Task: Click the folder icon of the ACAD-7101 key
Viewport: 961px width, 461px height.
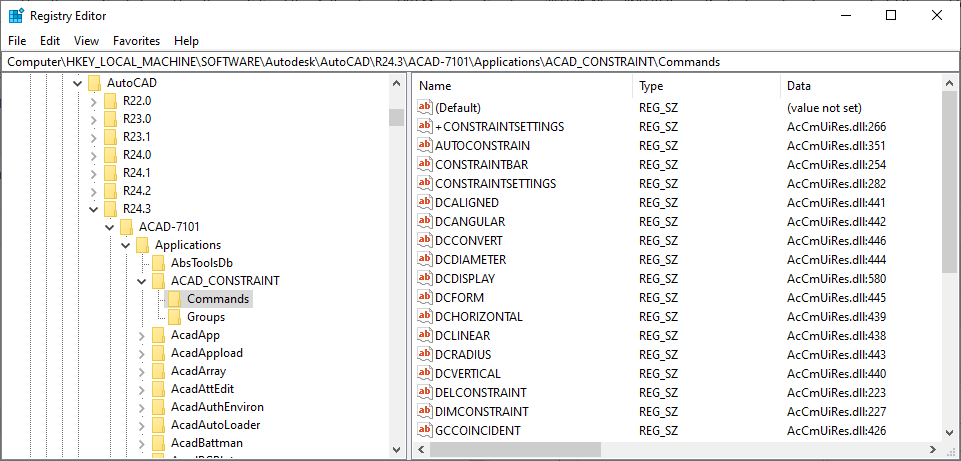Action: point(126,227)
